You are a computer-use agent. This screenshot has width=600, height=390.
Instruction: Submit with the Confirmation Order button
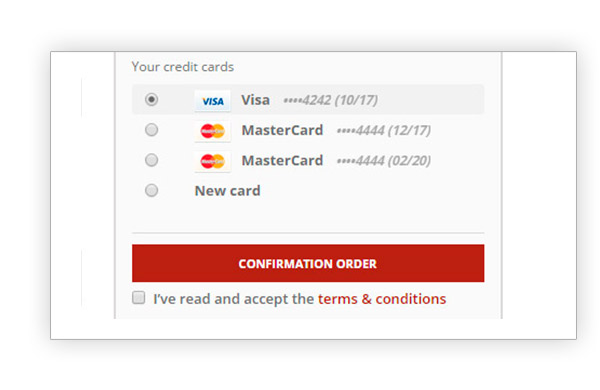(308, 263)
